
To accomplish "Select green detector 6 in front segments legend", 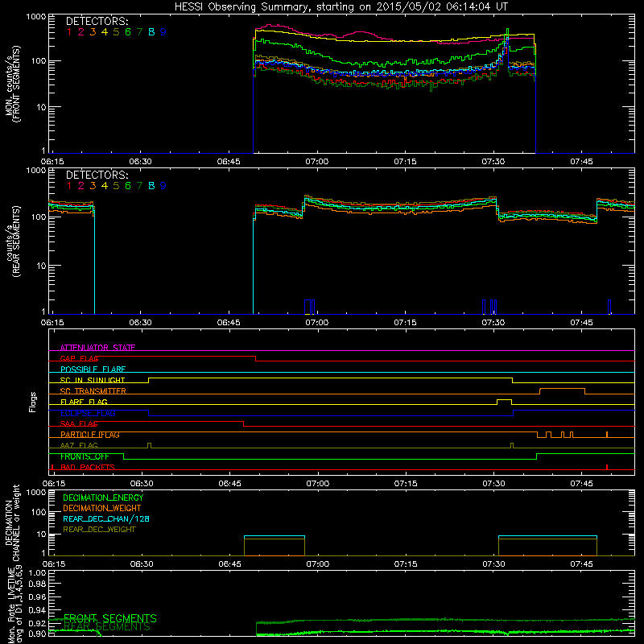I will [x=128, y=32].
